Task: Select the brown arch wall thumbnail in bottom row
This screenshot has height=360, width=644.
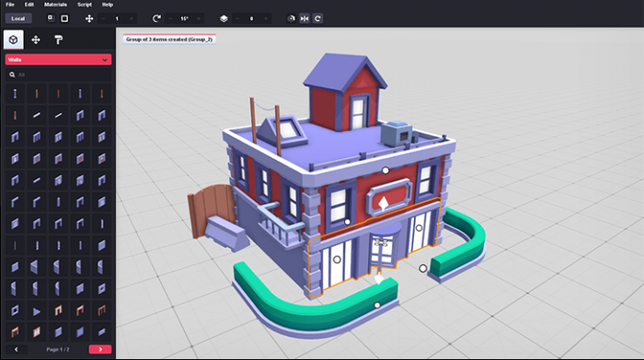Action: click(x=16, y=331)
